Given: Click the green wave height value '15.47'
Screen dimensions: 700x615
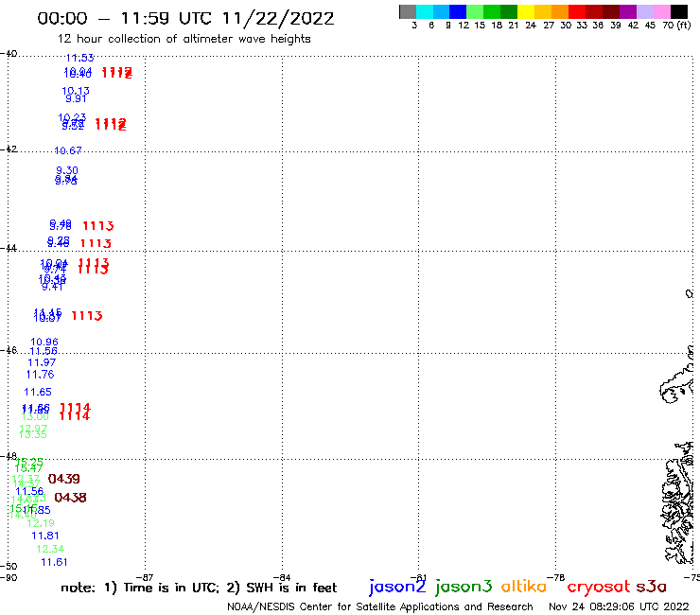Looking at the screenshot, I should [x=28, y=468].
